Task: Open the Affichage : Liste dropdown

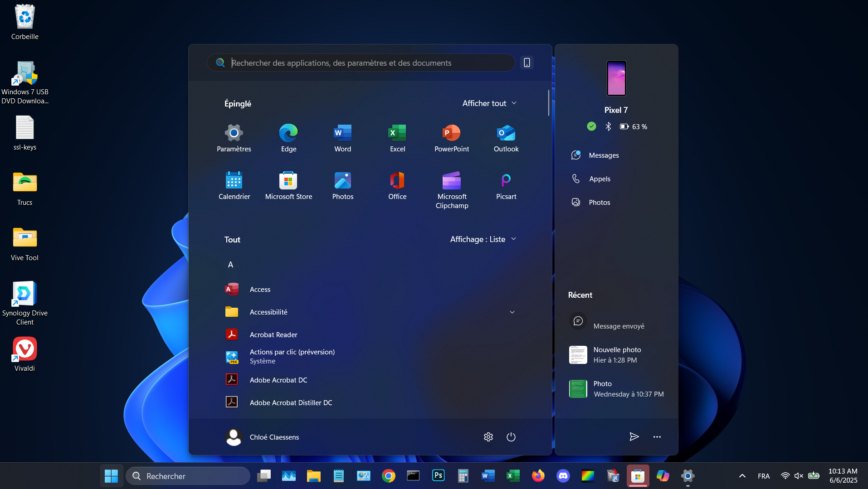Action: click(x=483, y=239)
